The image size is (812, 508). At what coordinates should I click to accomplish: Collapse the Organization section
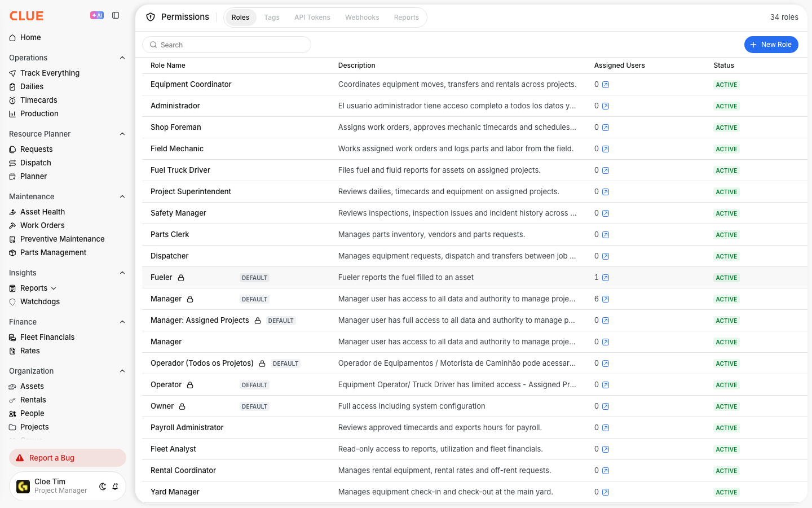click(122, 371)
